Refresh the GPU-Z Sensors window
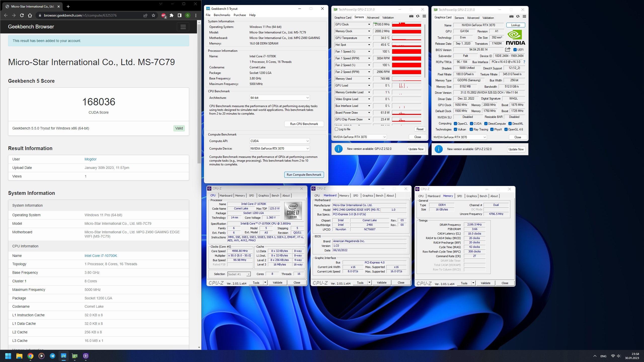 (418, 16)
